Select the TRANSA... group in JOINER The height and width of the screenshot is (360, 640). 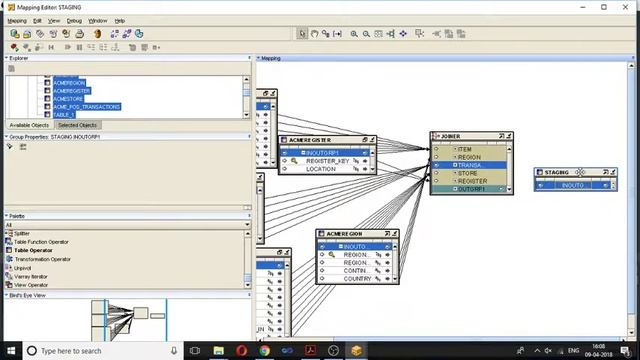click(469, 165)
